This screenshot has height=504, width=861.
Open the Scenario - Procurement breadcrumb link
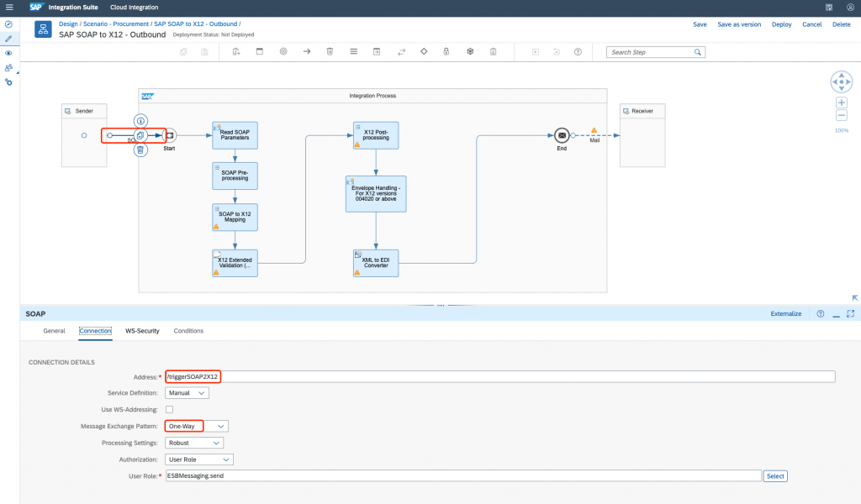[116, 24]
